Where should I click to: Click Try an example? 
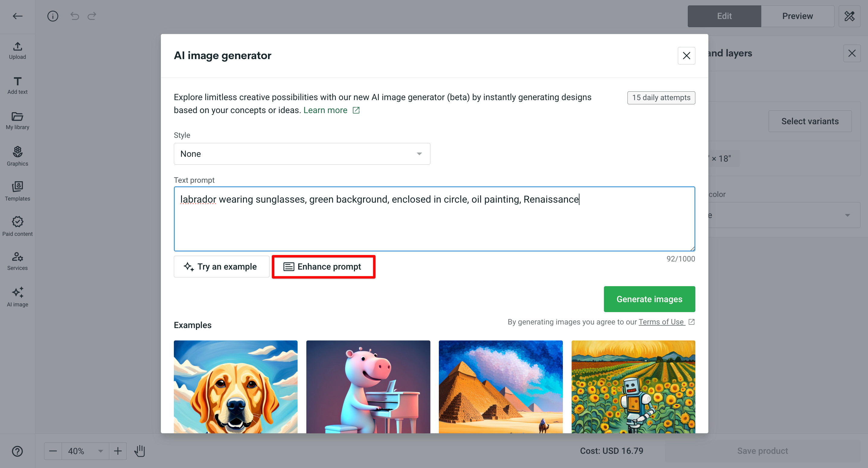coord(221,266)
